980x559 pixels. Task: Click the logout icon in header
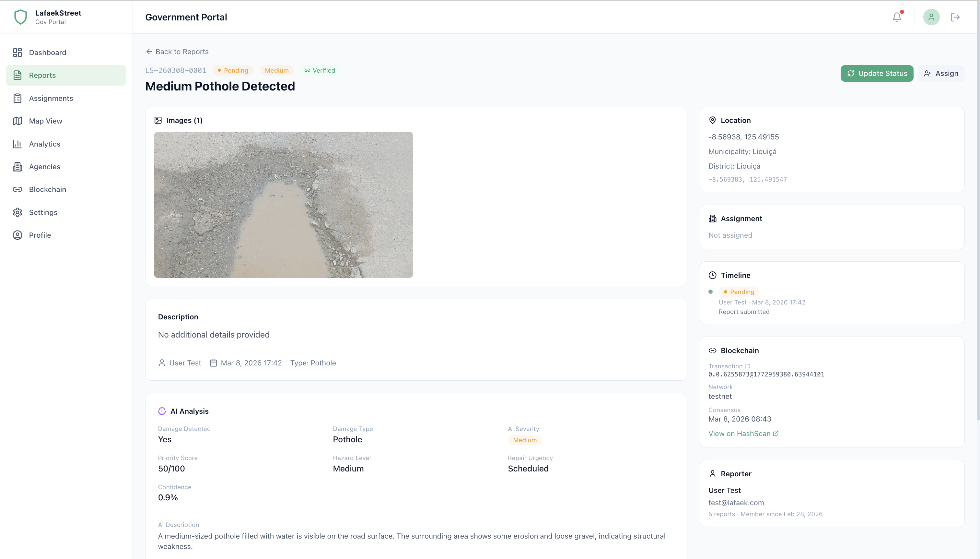pyautogui.click(x=955, y=17)
